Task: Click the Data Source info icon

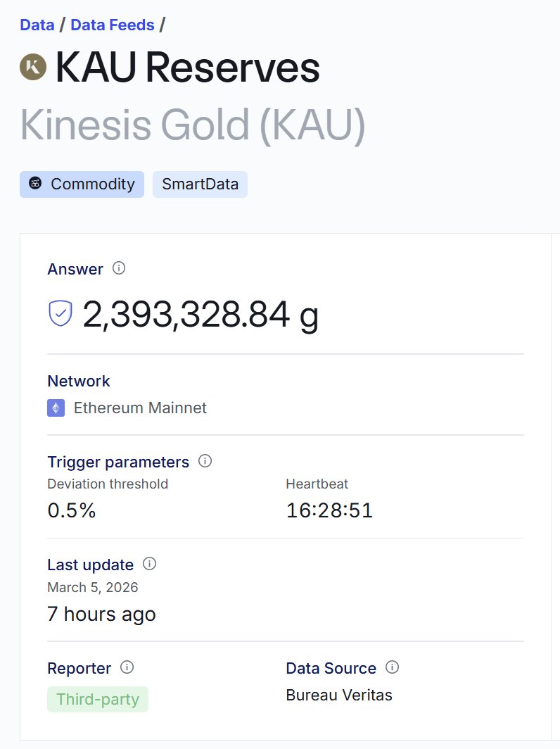Action: [393, 667]
